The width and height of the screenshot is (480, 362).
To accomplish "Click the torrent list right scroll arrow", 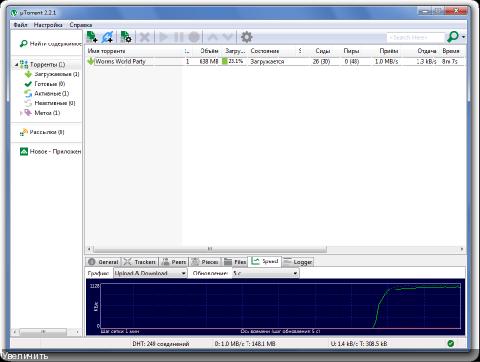I will tap(462, 249).
